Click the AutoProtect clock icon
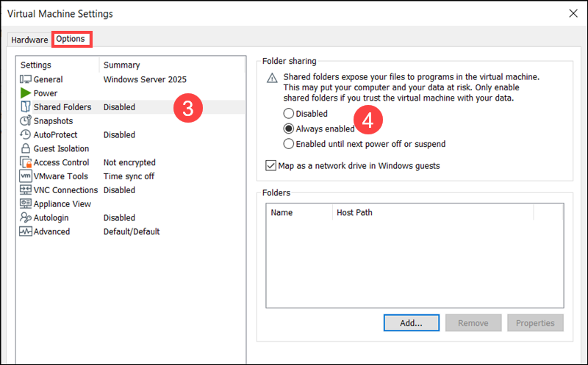Viewport: 588px width, 365px height. [x=26, y=135]
